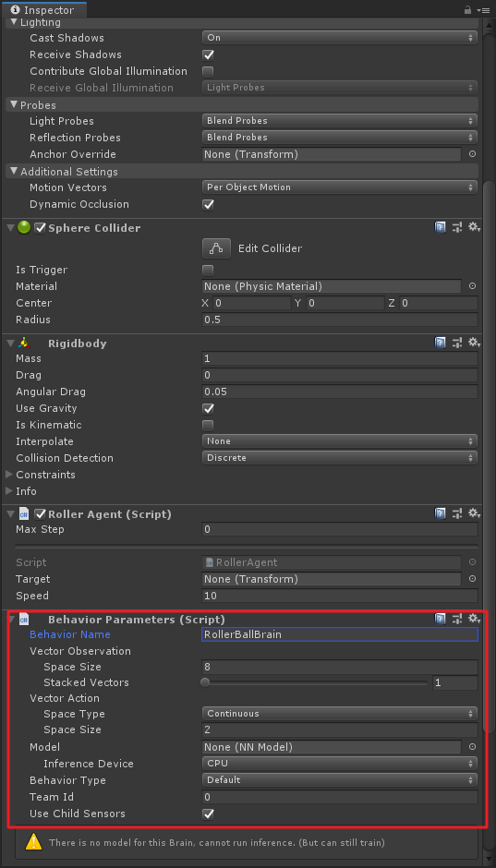Toggle Dynamic Occlusion checkbox

(x=208, y=204)
